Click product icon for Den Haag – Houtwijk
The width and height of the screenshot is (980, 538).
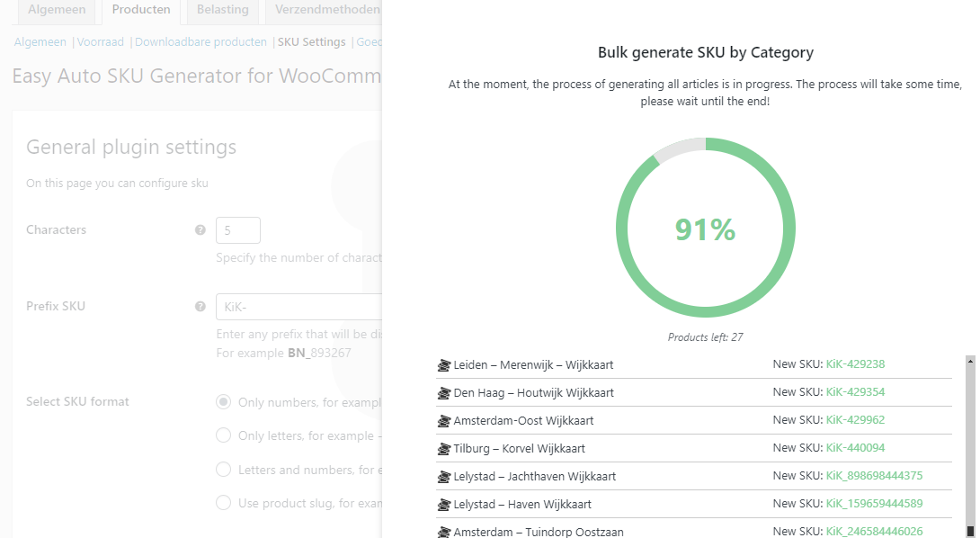444,393
